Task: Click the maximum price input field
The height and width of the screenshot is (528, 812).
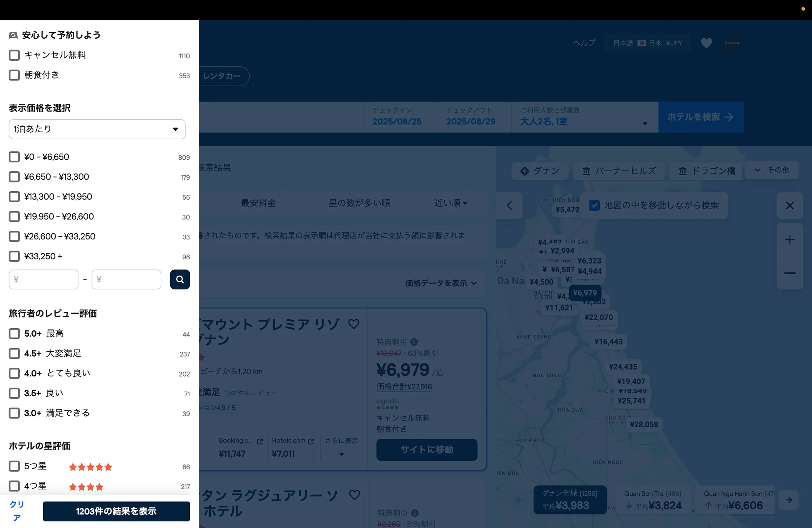Action: [x=126, y=280]
